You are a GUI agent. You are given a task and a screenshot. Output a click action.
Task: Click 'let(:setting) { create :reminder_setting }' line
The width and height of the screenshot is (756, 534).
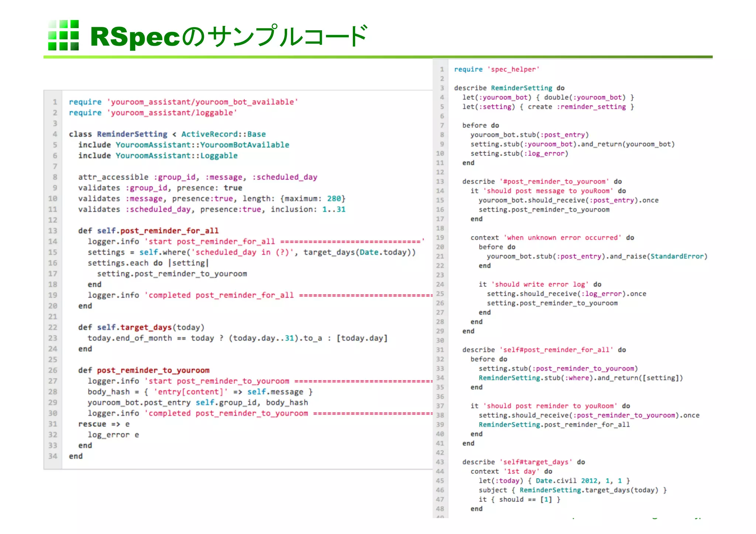click(x=548, y=107)
